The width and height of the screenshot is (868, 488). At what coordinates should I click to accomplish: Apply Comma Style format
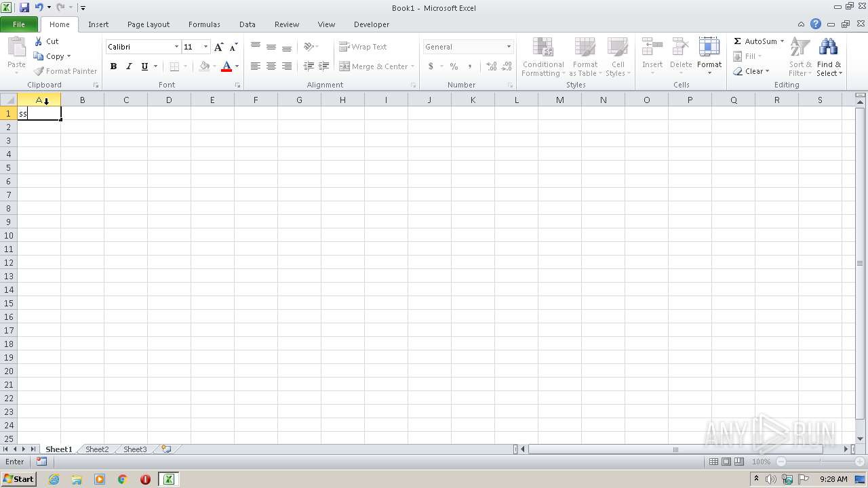tap(469, 66)
